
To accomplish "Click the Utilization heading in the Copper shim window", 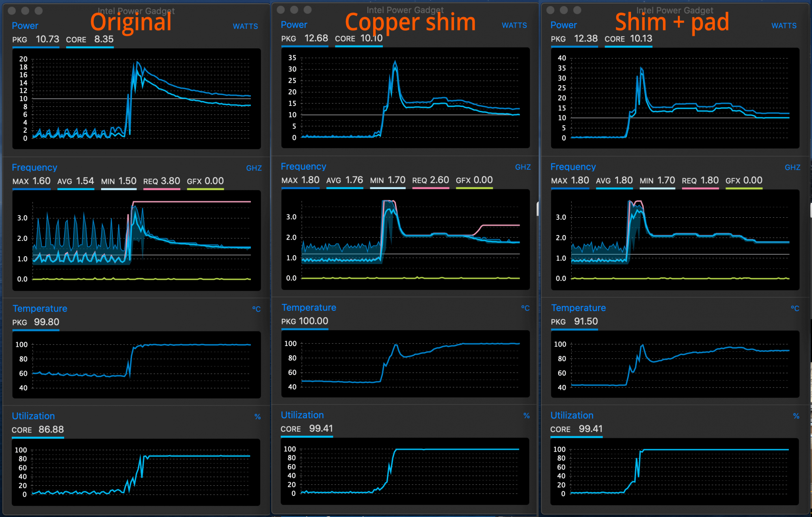I will click(x=302, y=415).
